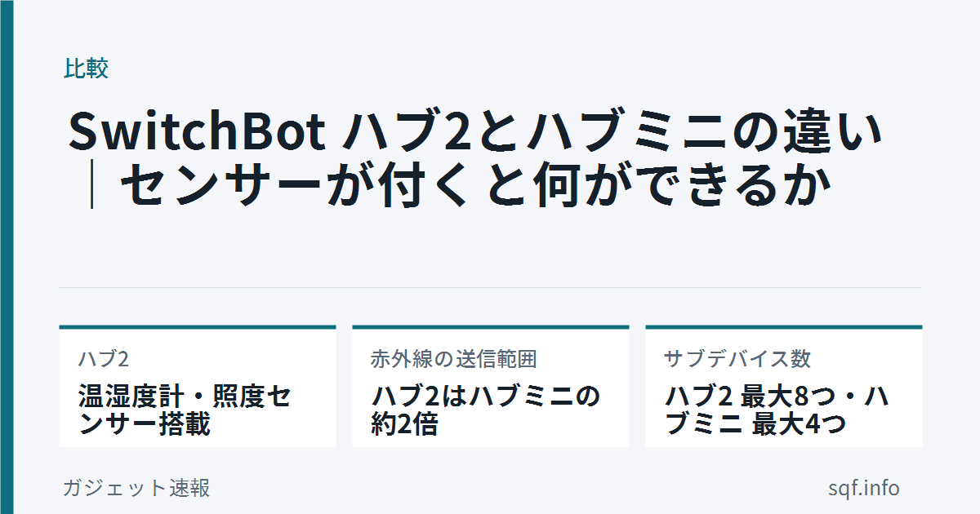Select the ハブ2 card
Viewport: 980px width, 514px height.
point(198,386)
